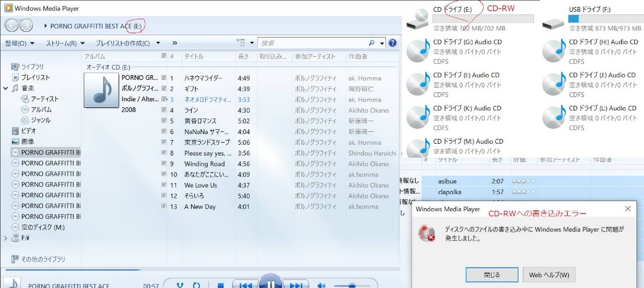Screen dimensions: 644x288
Task: Skip to the previous track
Action: click(246, 285)
